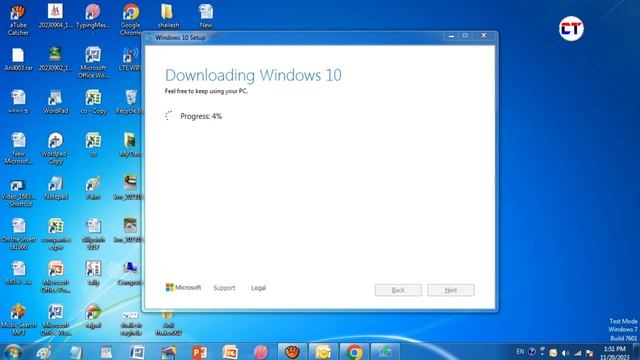Open network signal icon in system tray
The width and height of the screenshot is (640, 360).
tap(577, 353)
